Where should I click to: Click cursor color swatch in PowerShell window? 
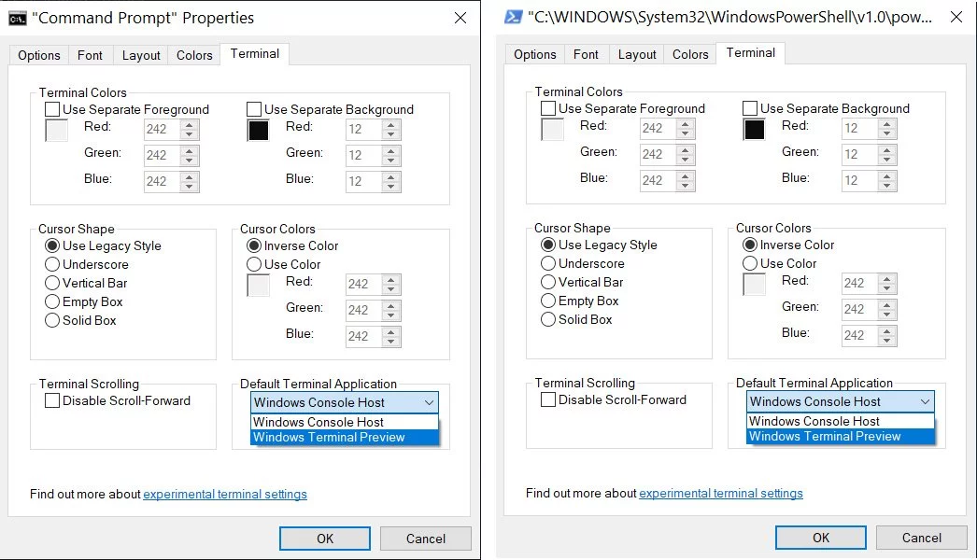pos(754,285)
